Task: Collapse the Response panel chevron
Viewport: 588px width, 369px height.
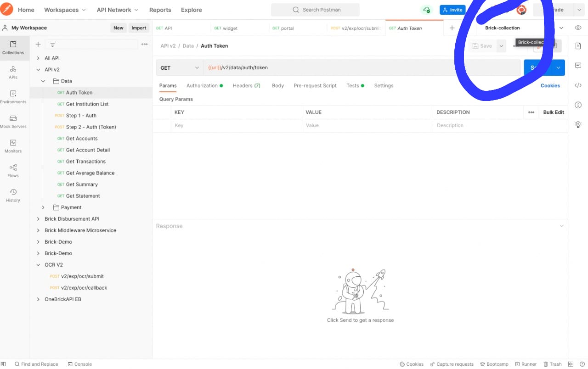Action: 561,226
